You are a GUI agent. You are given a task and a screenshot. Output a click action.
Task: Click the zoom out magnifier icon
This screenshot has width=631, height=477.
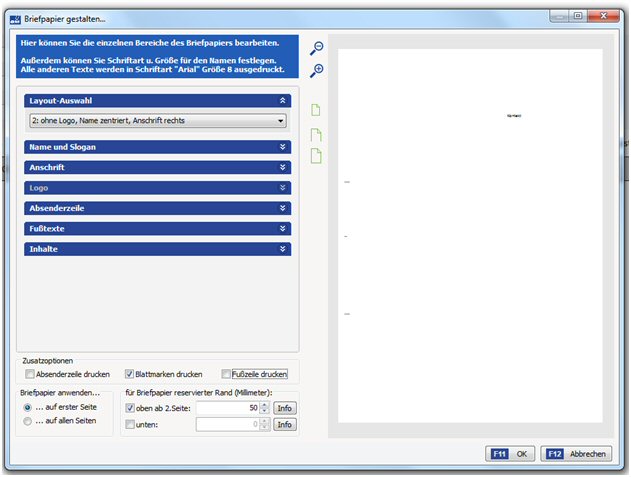pos(317,48)
